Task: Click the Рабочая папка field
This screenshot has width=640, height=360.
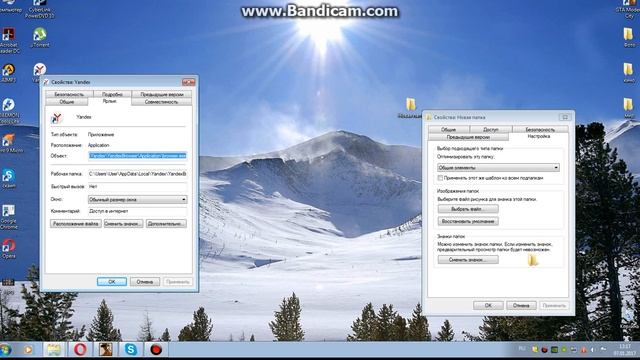Action: tap(138, 174)
